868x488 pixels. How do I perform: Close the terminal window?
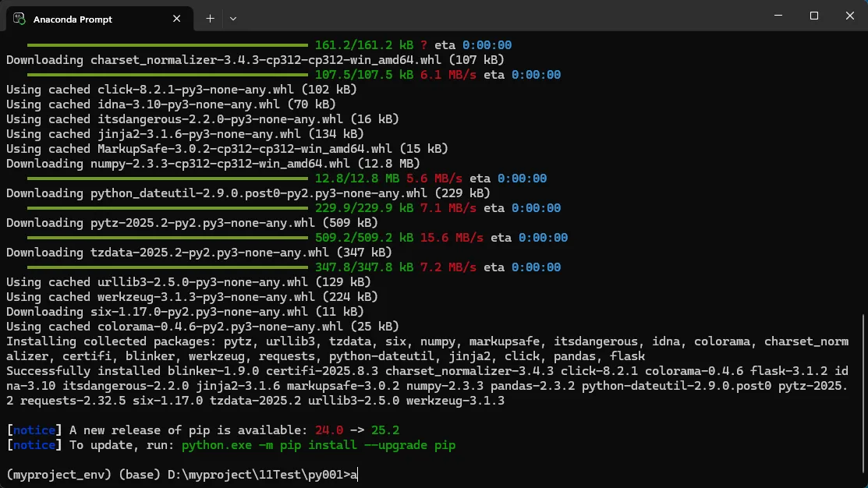(849, 16)
